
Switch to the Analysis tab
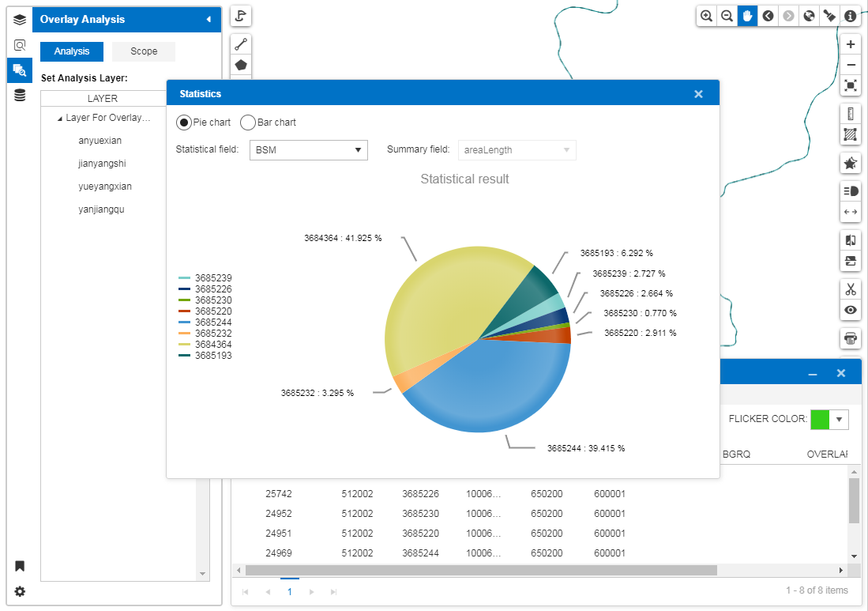pyautogui.click(x=72, y=51)
